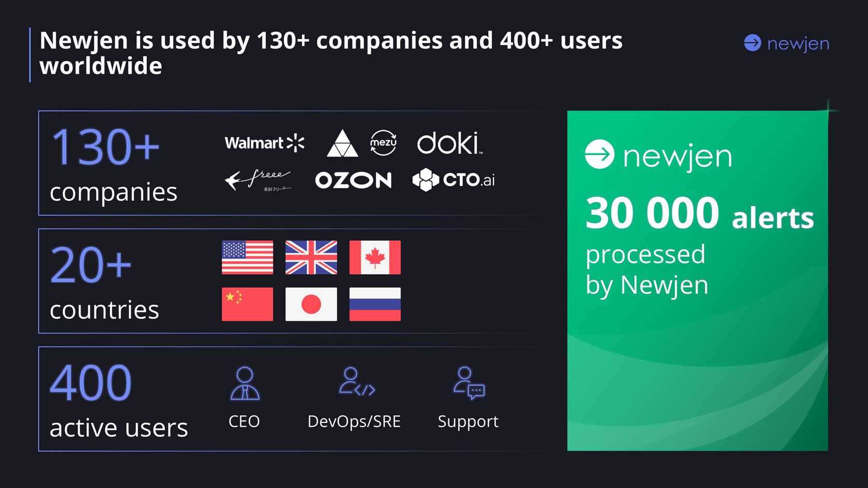The width and height of the screenshot is (868, 488).
Task: Click the newjen logo in top-right header
Action: point(786,43)
